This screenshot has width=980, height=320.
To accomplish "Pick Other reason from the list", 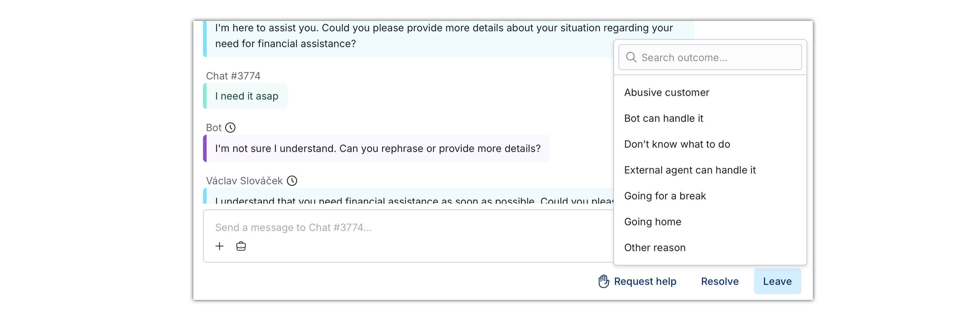I will (710, 248).
